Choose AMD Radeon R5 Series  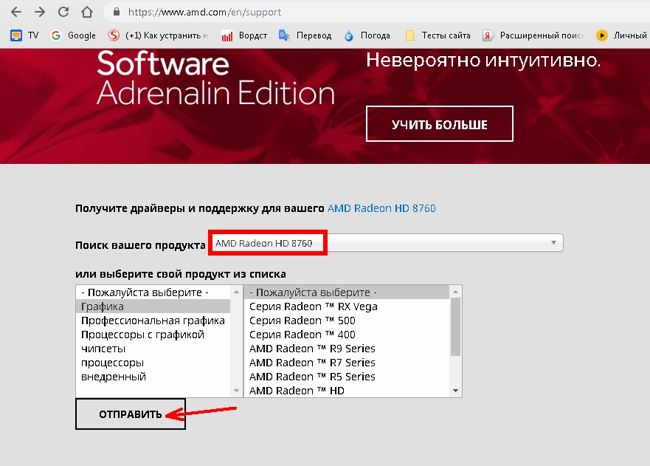point(347,377)
